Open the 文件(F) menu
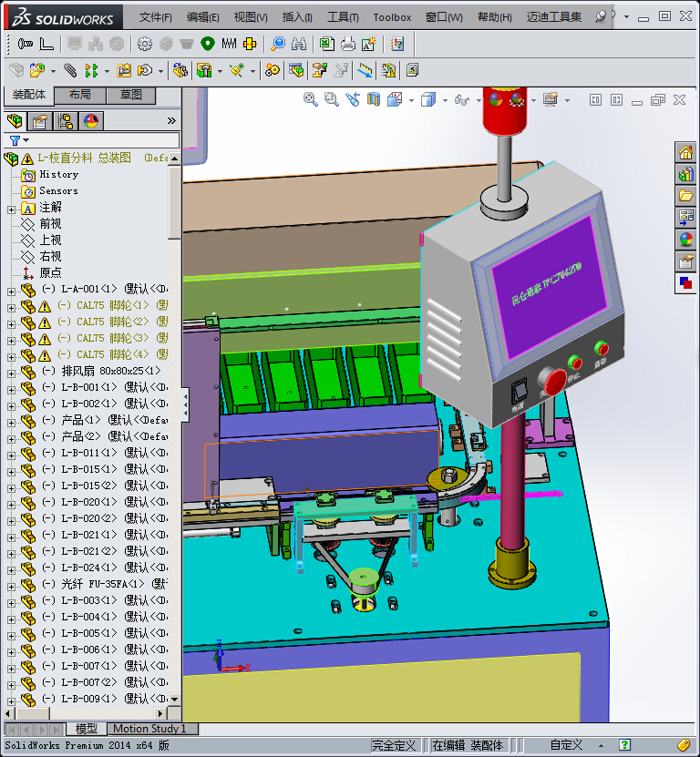 coord(156,17)
